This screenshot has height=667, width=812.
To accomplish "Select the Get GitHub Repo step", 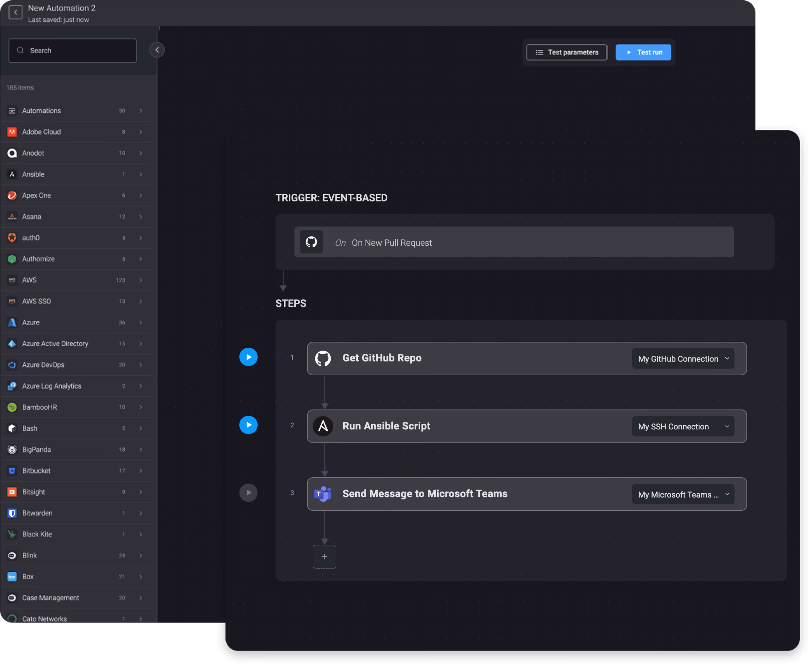I will tap(527, 358).
